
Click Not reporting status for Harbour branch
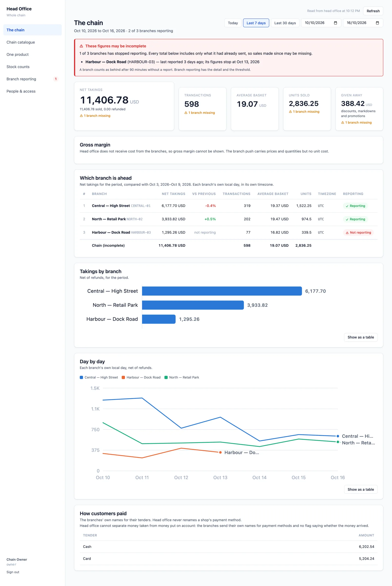tap(358, 232)
